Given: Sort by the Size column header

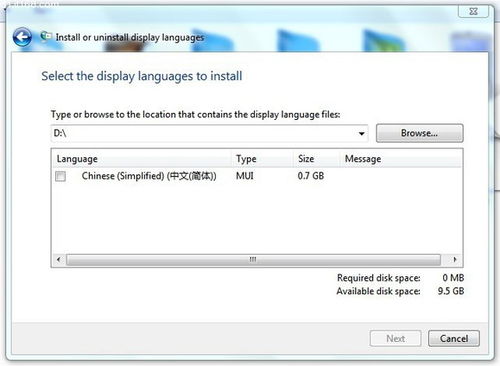Looking at the screenshot, I should pyautogui.click(x=317, y=159).
